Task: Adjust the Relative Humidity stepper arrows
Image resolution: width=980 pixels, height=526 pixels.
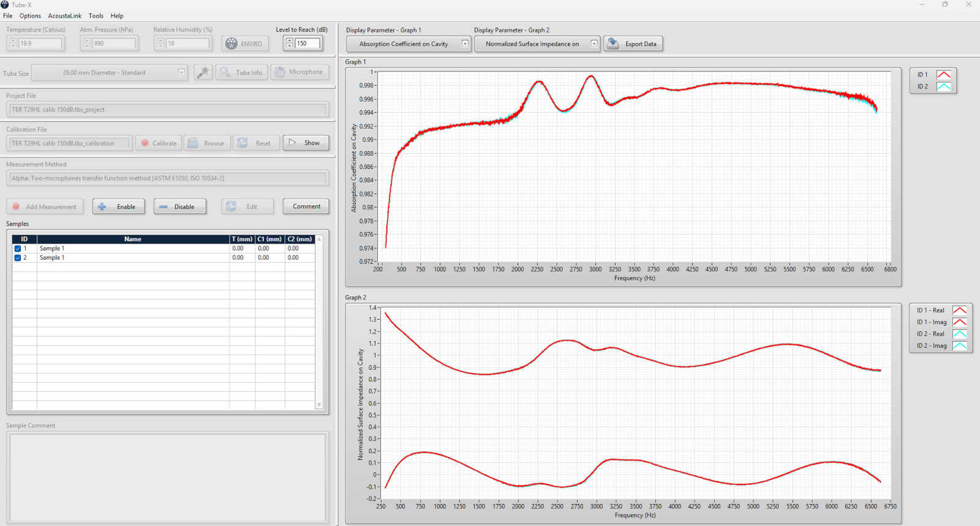Action: coord(160,43)
